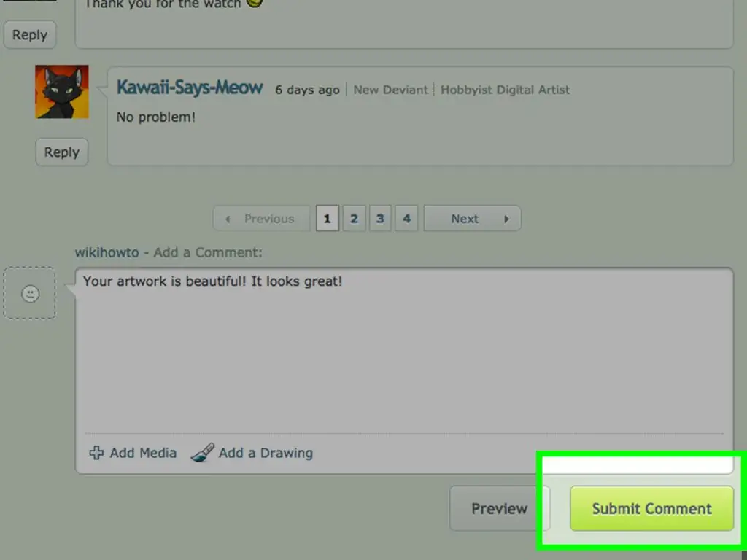The width and height of the screenshot is (747, 560).
Task: Open the smiley emoticon placeholder box
Action: (29, 293)
